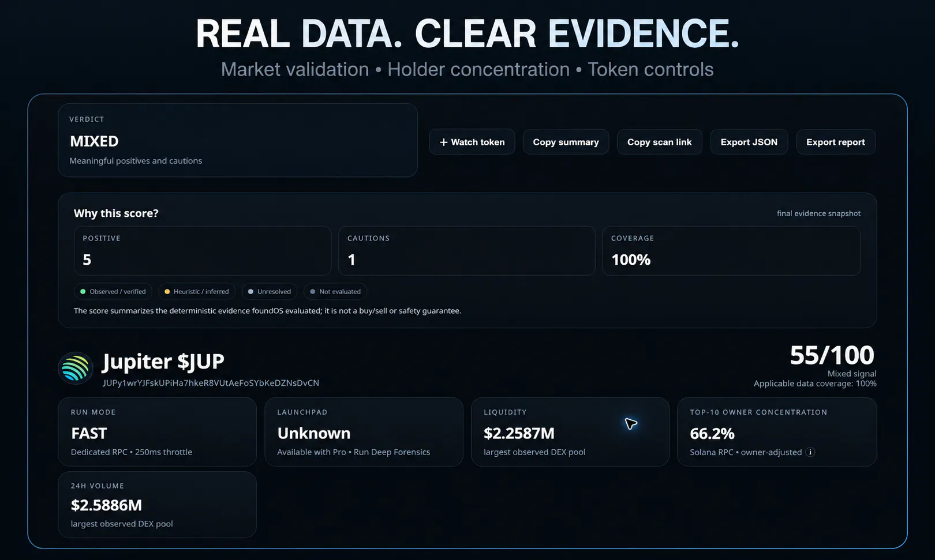Click the "Jupiter $JUP" token name

click(x=163, y=362)
